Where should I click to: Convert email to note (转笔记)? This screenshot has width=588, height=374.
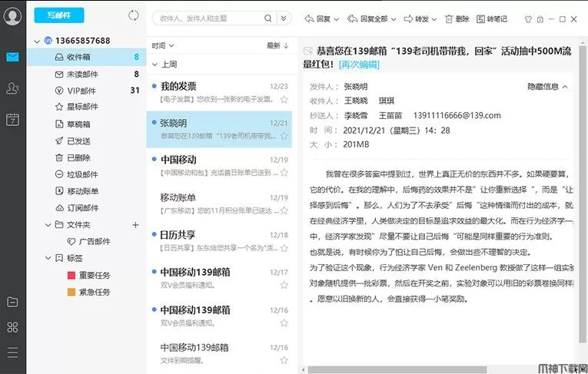coord(491,19)
